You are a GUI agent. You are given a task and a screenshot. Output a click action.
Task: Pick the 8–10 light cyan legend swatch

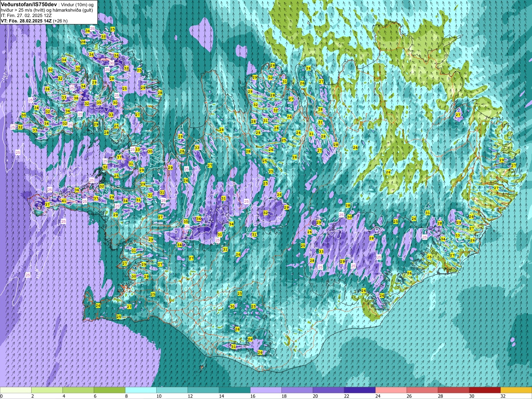141,390
